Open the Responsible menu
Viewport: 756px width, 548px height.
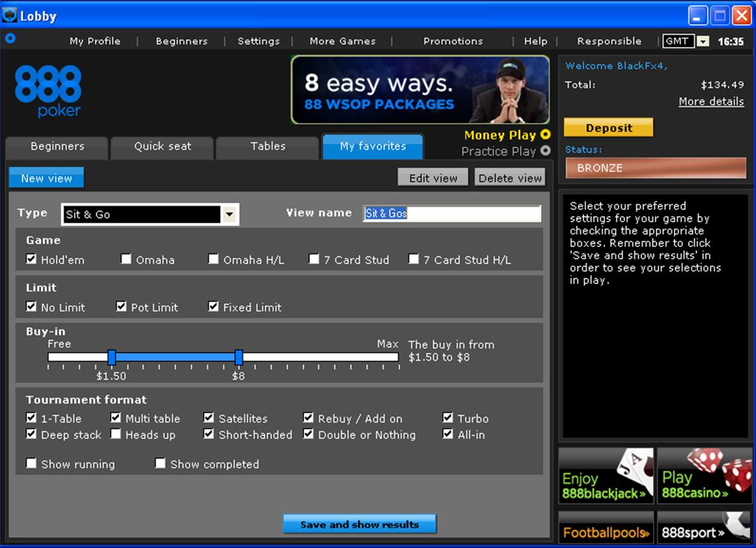(609, 41)
